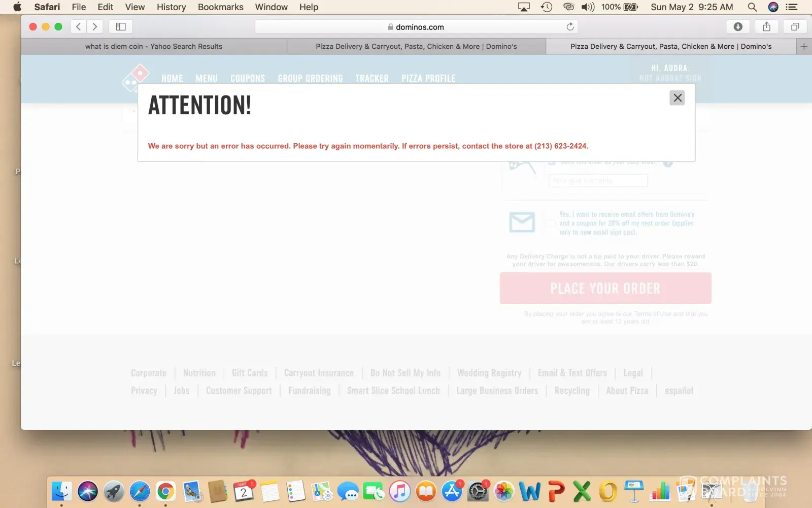Launch Keynote from the Dock

tap(634, 491)
